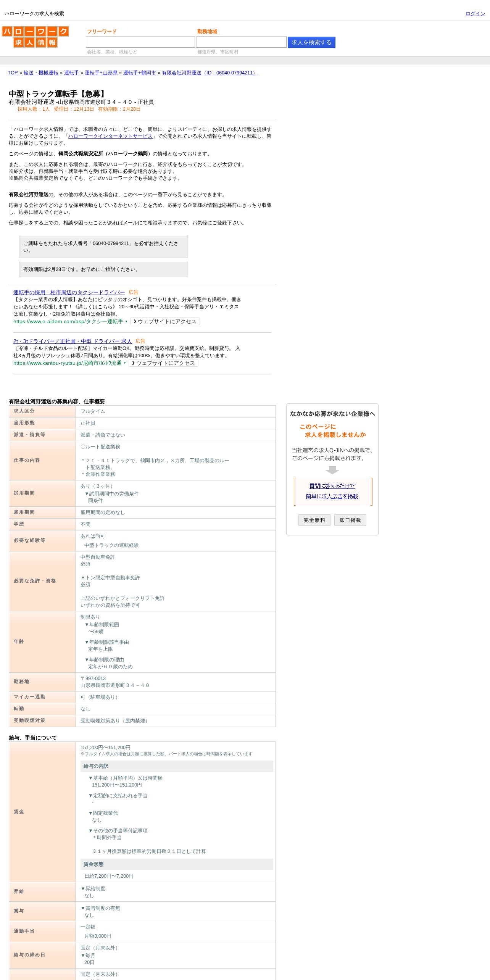Screen dimensions: 490x980
Task: Click the 日給7,200円〜7,200円 text
Action: (109, 876)
